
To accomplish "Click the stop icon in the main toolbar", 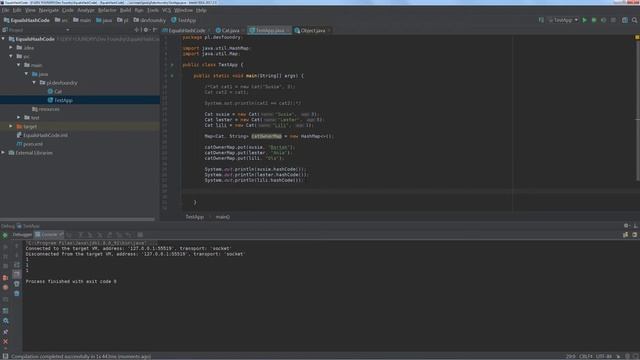I will pyautogui.click(x=613, y=20).
